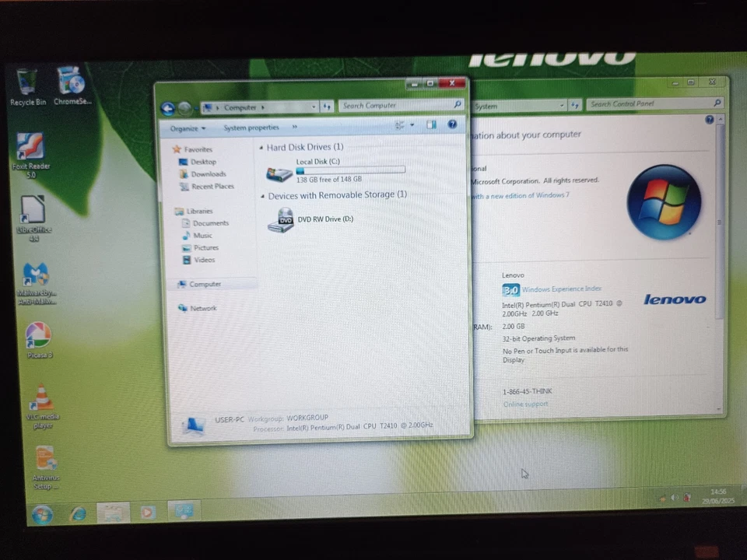Select the Pictures library in the sidebar

tap(205, 247)
